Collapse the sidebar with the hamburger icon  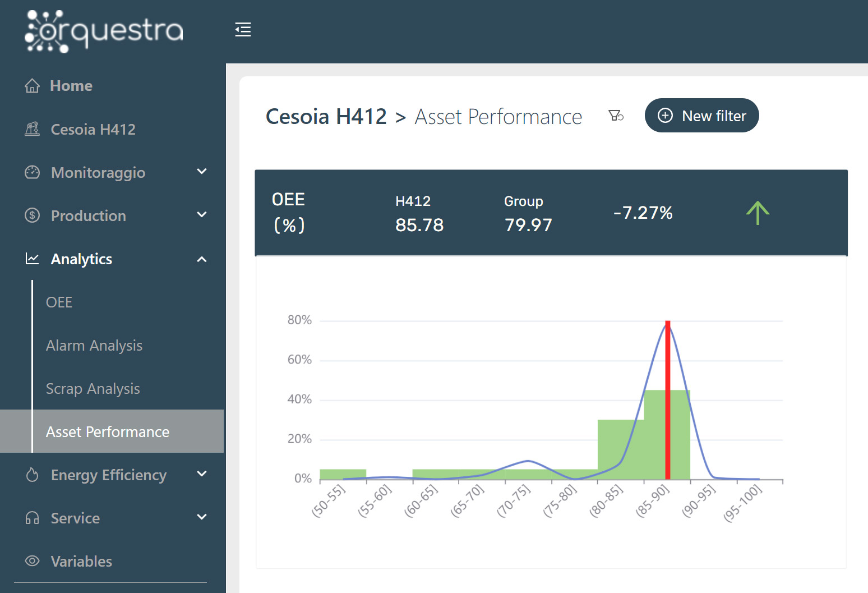pos(243,30)
